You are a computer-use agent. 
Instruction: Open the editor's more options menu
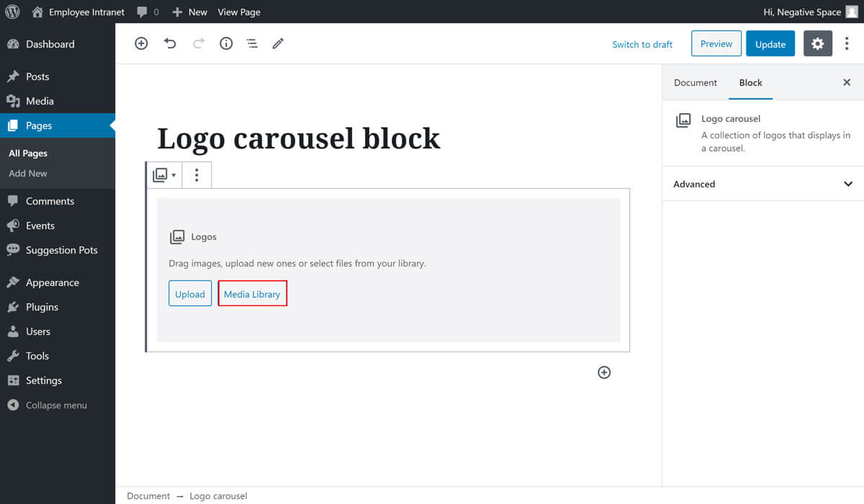pos(847,44)
